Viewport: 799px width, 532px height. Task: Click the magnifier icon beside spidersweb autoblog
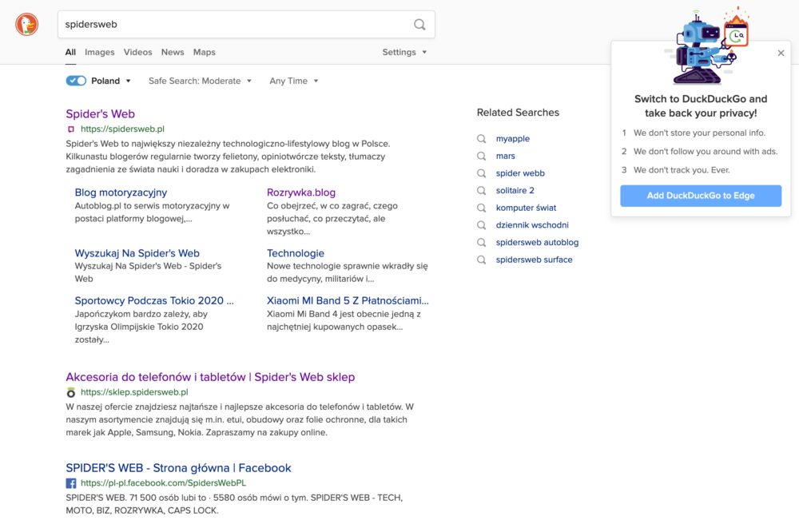click(482, 243)
